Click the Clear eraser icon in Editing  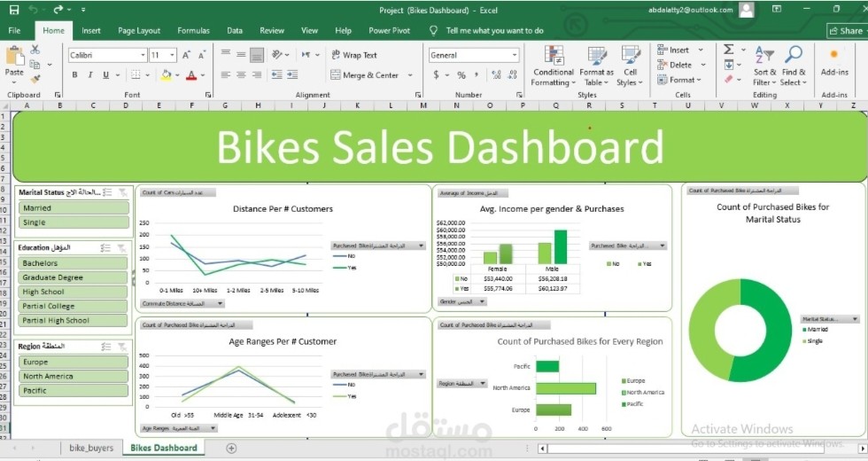(x=729, y=79)
